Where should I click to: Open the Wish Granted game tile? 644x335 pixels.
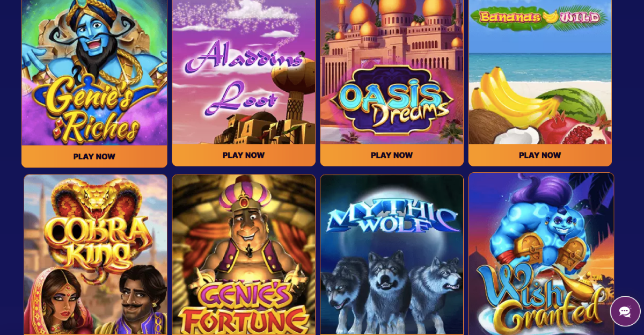(541, 254)
